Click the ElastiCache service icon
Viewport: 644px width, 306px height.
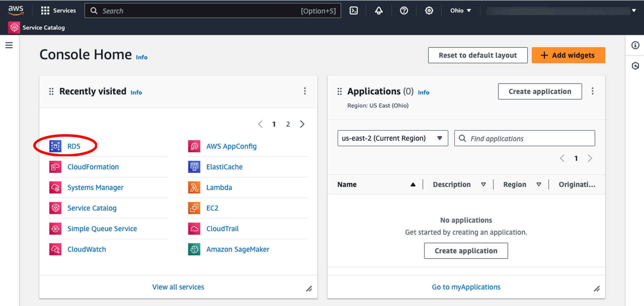coord(194,167)
